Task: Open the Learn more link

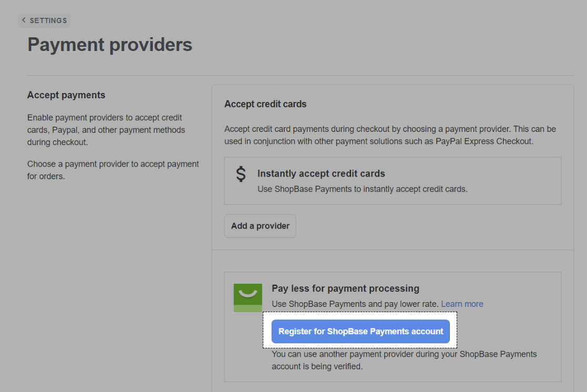Action: pos(462,304)
